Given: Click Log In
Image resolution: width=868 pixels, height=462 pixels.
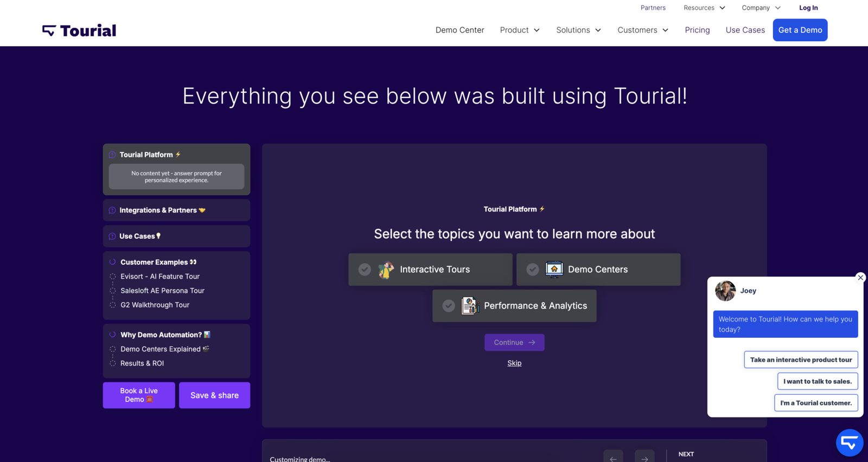Looking at the screenshot, I should pos(808,8).
